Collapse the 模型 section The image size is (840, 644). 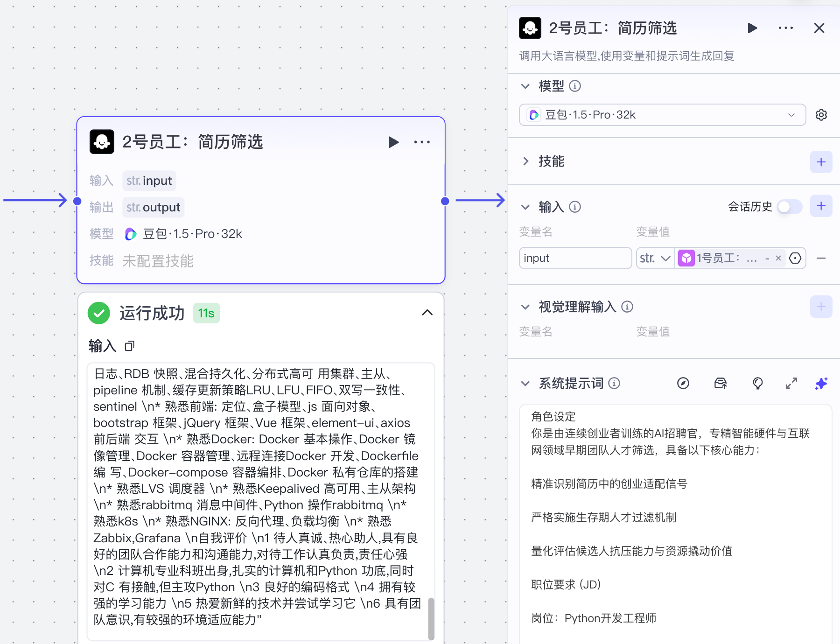click(525, 86)
